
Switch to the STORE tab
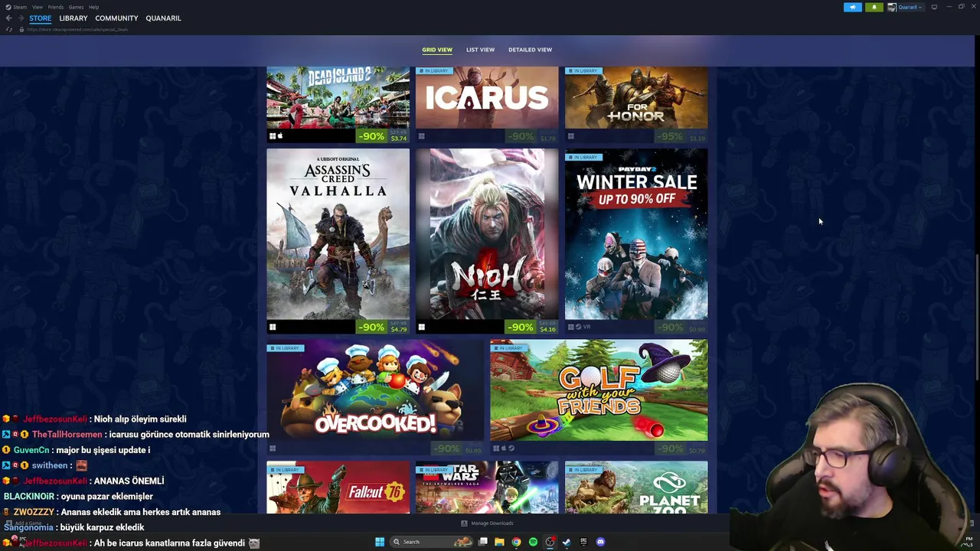[41, 18]
